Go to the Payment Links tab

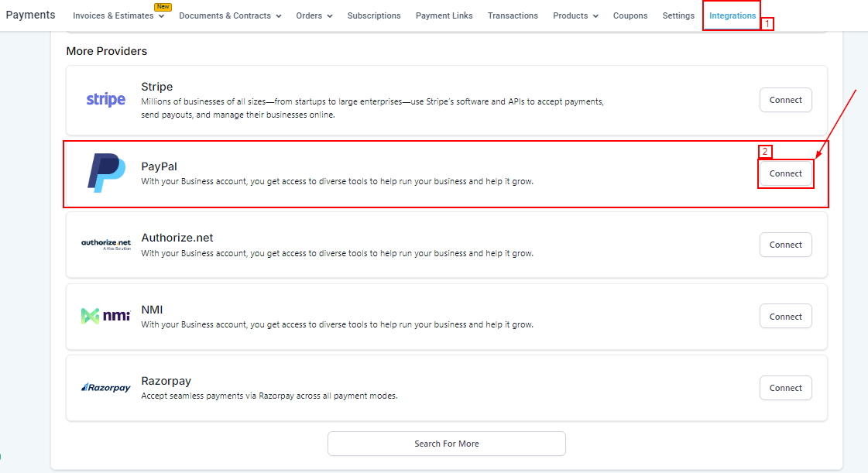click(x=444, y=15)
